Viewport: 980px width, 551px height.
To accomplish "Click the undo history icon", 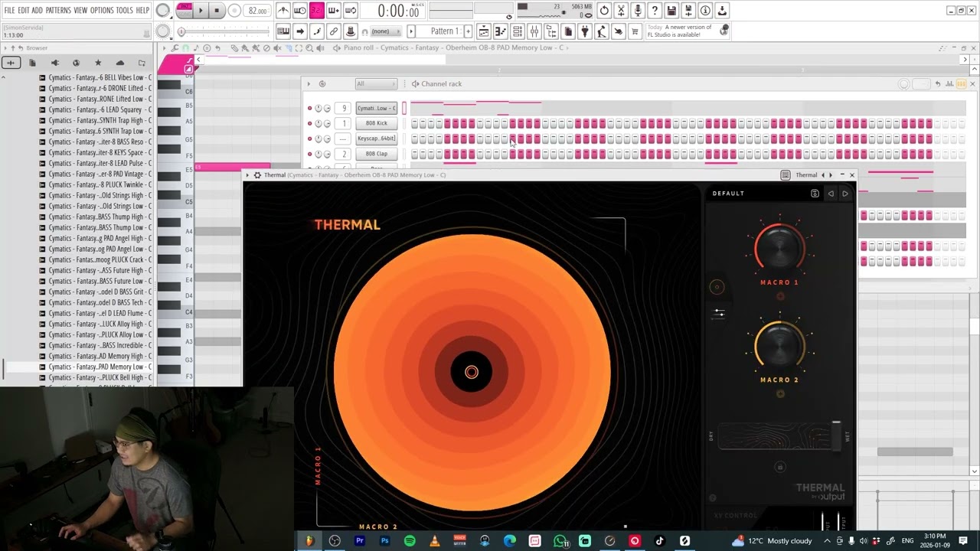I will point(604,11).
